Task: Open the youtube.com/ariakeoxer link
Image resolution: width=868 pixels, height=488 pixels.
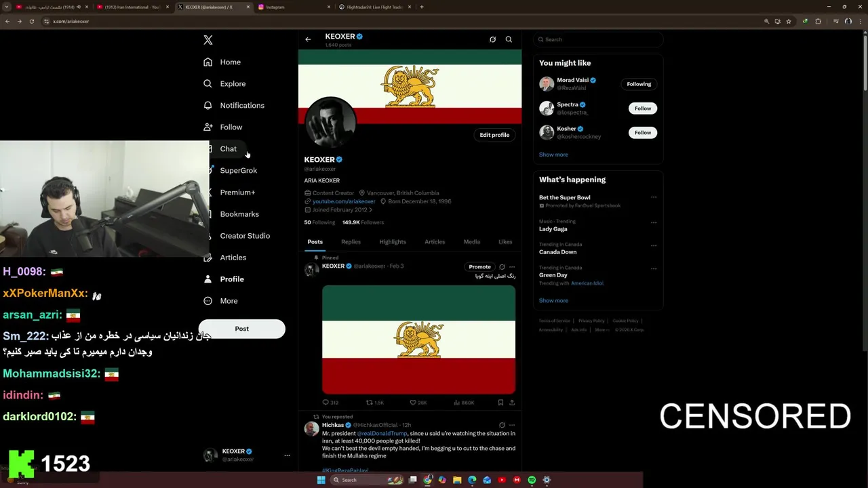Action: [344, 201]
